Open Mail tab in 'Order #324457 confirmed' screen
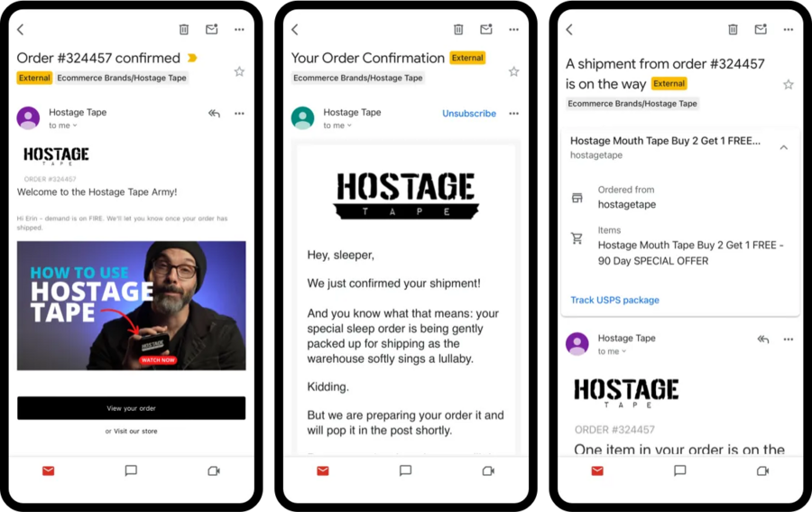The height and width of the screenshot is (512, 812). point(48,470)
